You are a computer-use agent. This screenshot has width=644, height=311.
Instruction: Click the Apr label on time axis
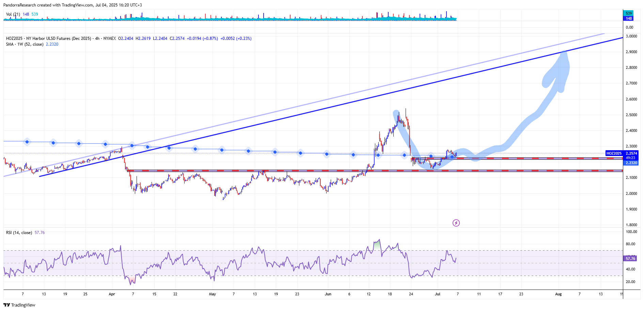[x=112, y=294]
